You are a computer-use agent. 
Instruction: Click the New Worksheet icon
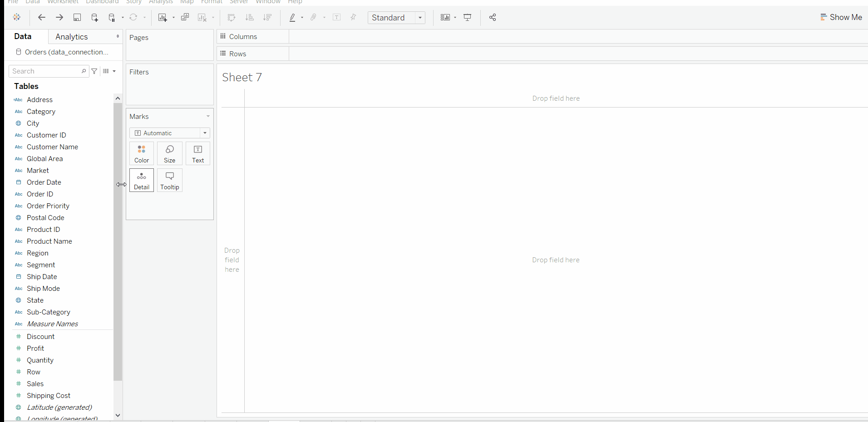click(x=163, y=17)
